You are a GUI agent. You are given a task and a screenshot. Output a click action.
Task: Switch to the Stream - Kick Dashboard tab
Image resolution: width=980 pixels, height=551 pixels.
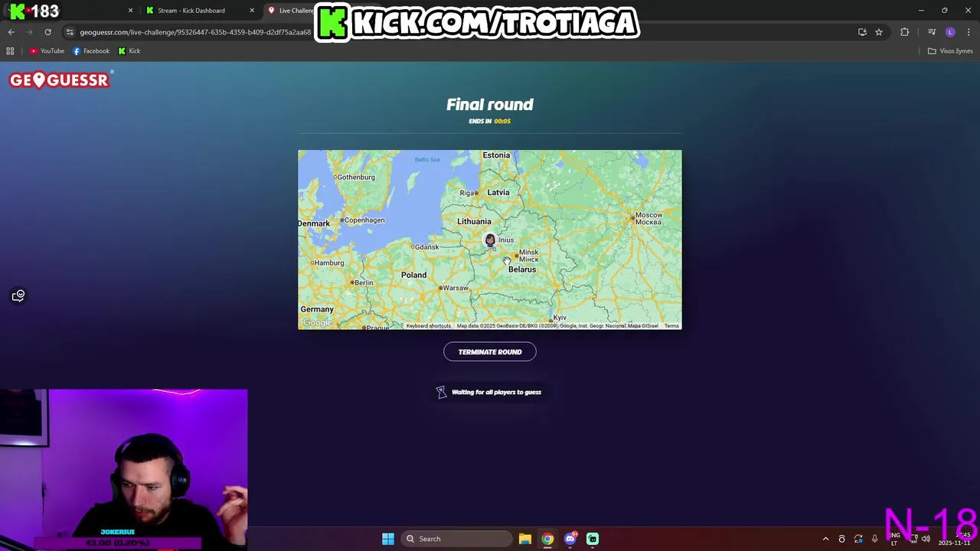click(191, 11)
